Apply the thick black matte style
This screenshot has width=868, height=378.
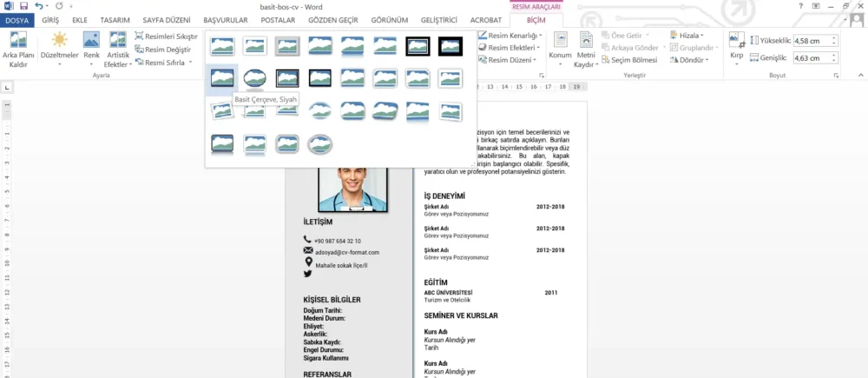[x=450, y=46]
